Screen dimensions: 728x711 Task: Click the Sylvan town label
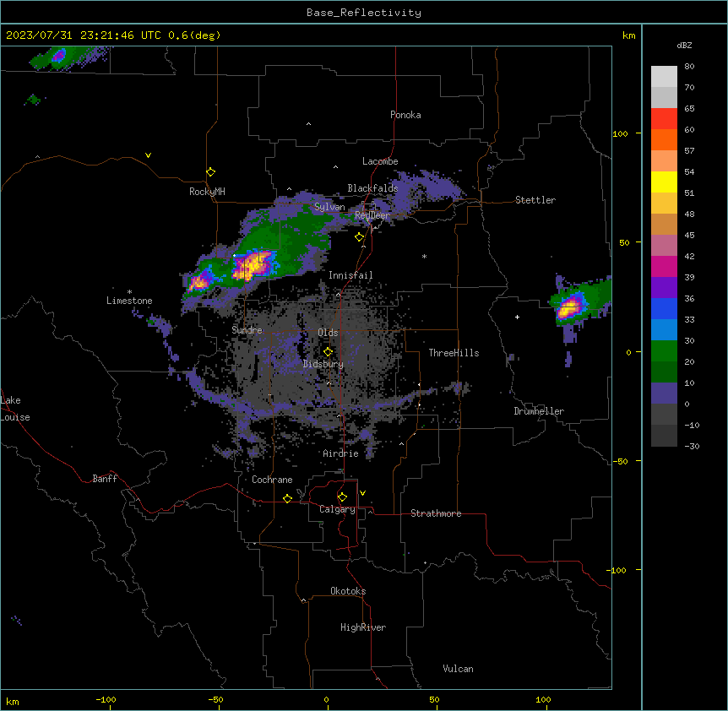click(329, 207)
